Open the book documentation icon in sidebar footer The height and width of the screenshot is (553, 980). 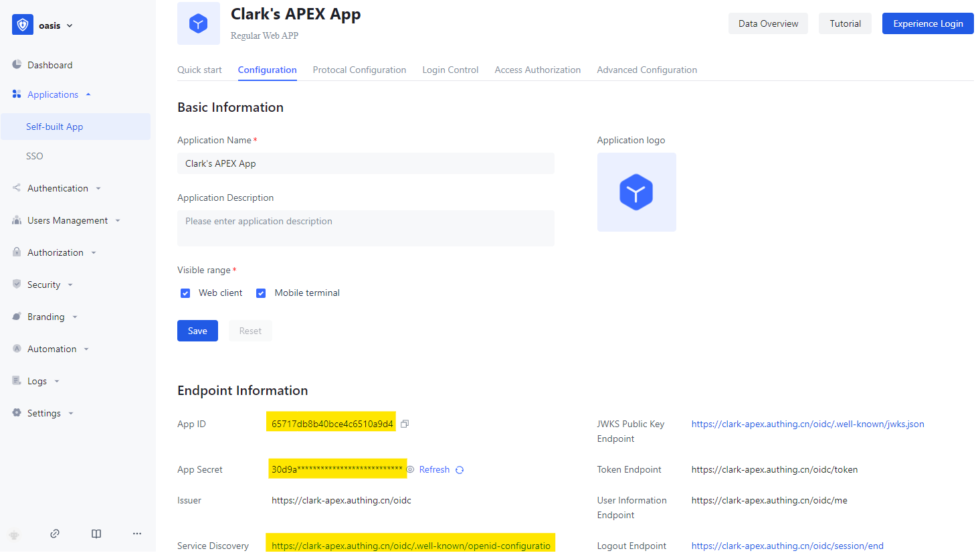[x=96, y=534]
